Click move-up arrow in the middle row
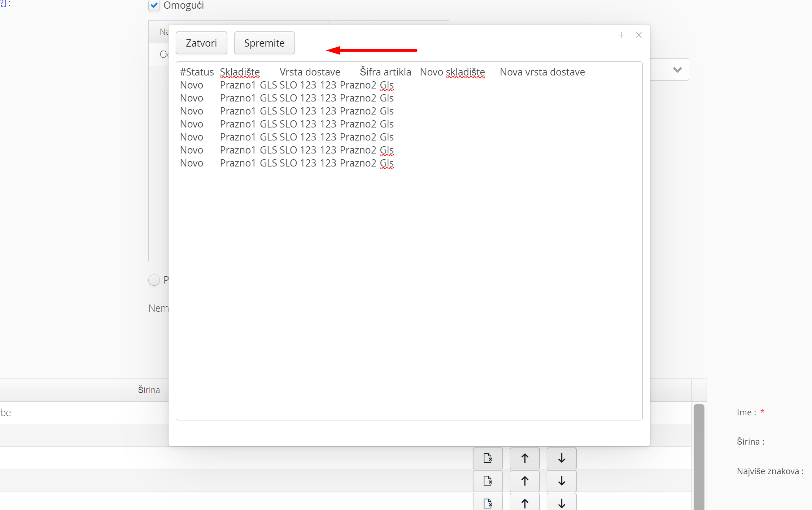 [525, 481]
